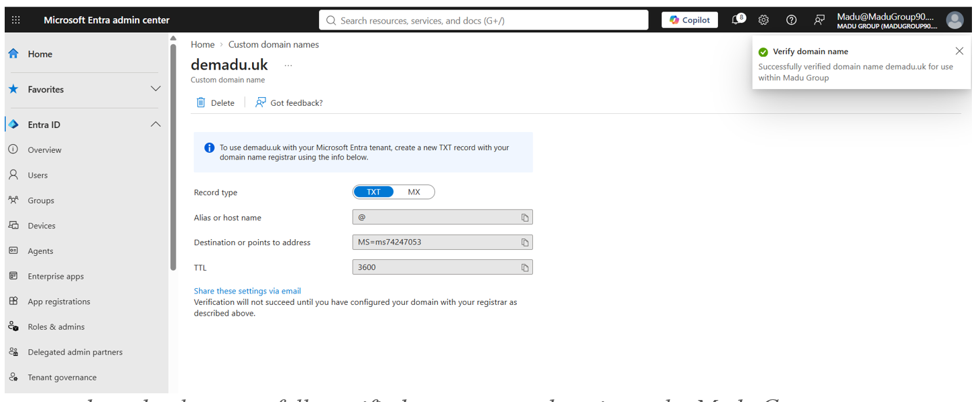The image size is (980, 402).
Task: Close the Verify domain name notification
Action: coord(959,51)
